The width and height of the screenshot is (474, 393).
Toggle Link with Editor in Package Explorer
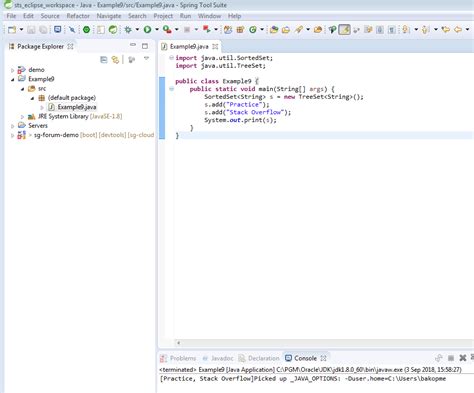pos(115,60)
